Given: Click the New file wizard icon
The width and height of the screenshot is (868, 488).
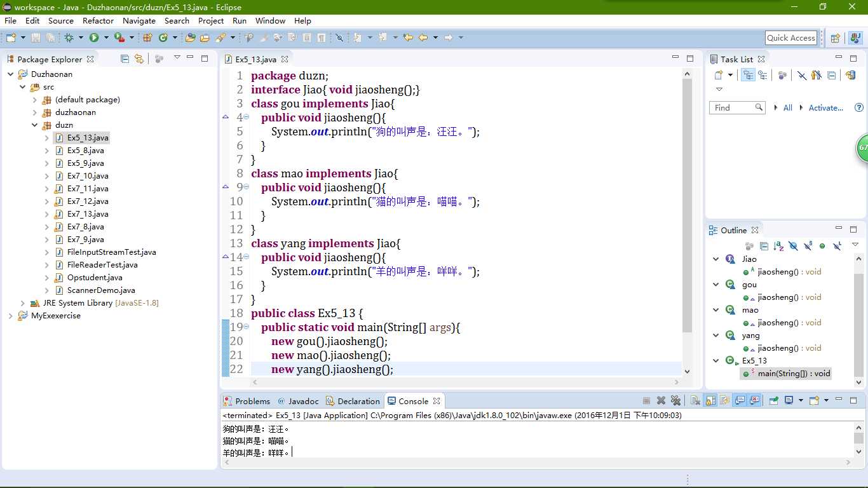Looking at the screenshot, I should (11, 38).
